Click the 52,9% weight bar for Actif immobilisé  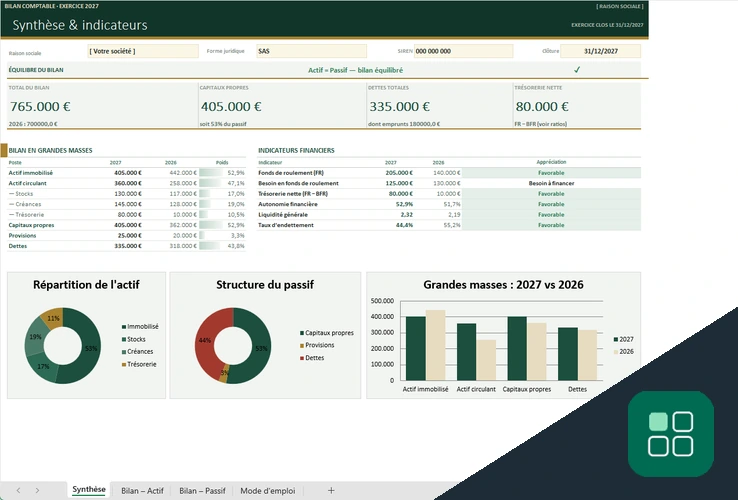211,173
